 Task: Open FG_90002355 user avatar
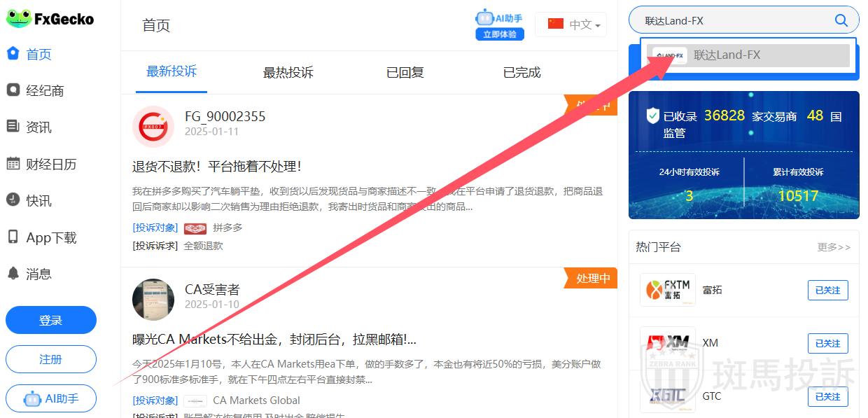click(153, 127)
